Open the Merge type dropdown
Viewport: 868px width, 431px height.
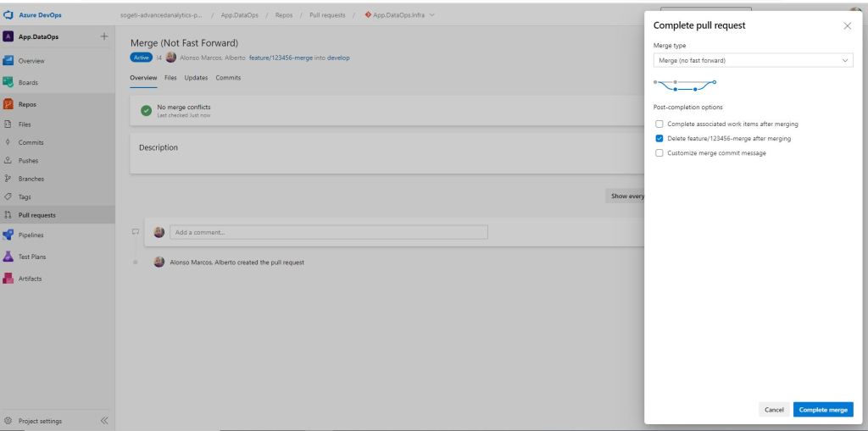[753, 61]
